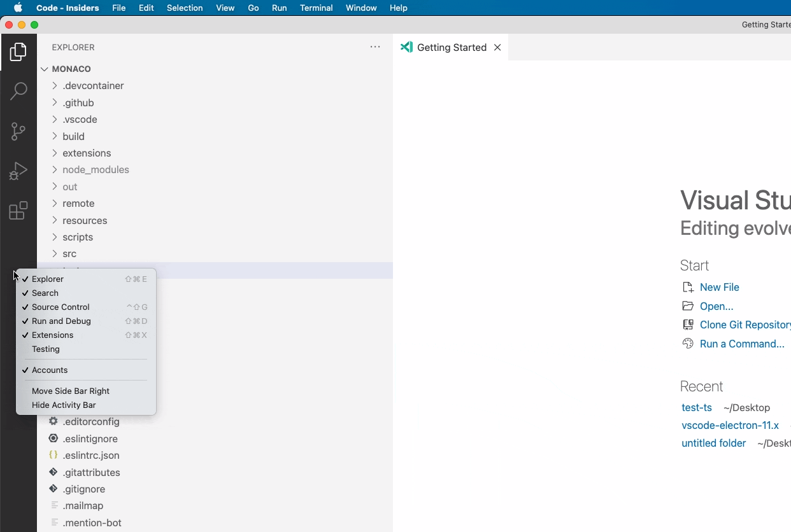791x532 pixels.
Task: Click the braces icon beside .eslintrc.json
Action: click(x=53, y=456)
